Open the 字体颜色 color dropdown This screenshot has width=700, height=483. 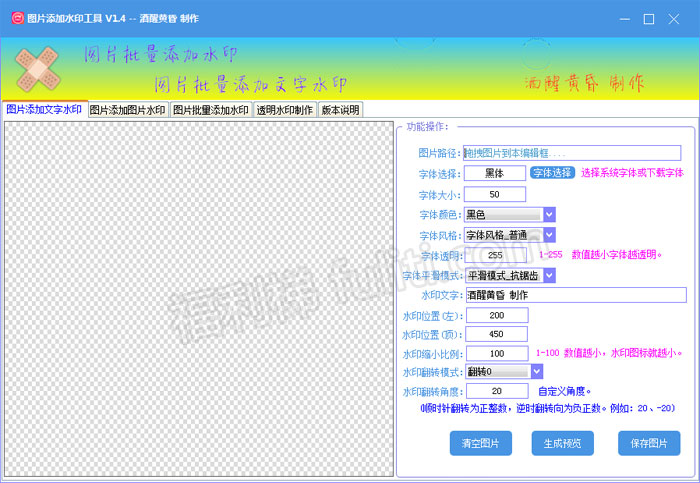(549, 214)
